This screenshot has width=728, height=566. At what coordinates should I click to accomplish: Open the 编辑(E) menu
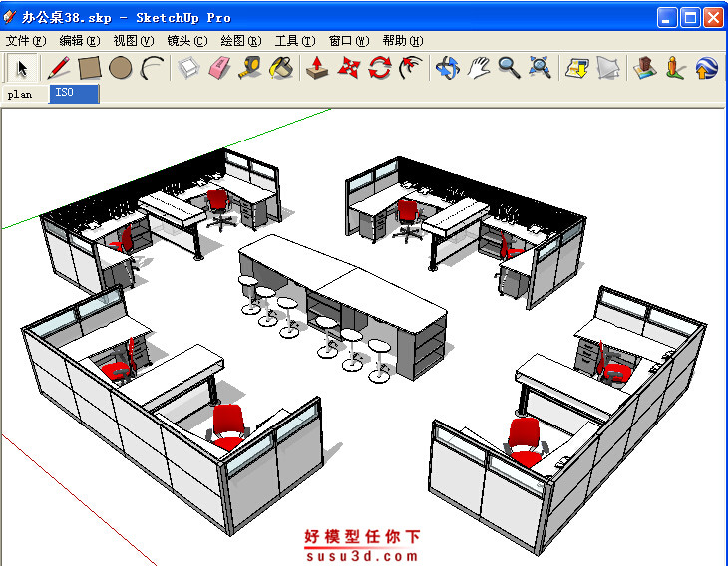point(80,41)
